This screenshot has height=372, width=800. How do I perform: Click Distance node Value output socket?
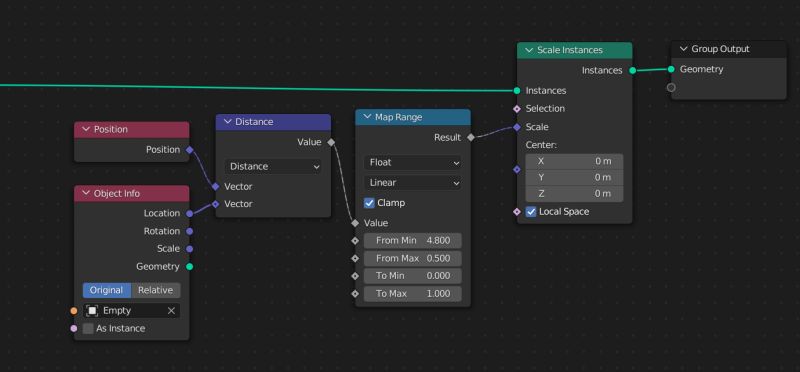[331, 142]
